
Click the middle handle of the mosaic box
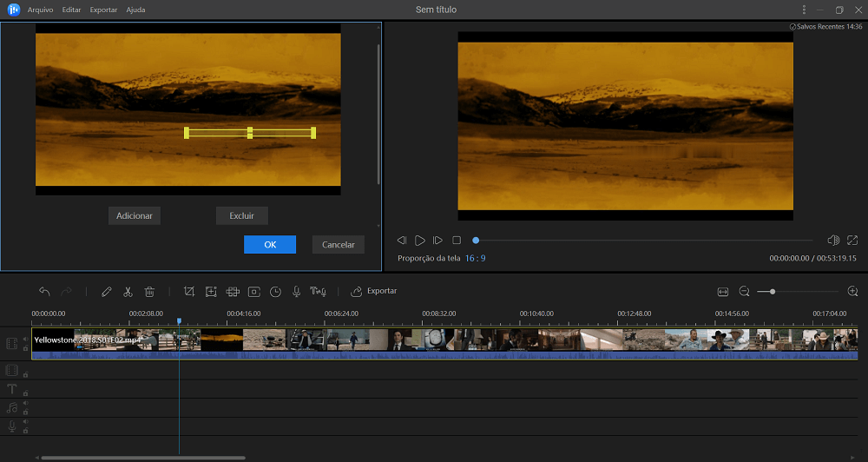pos(250,132)
